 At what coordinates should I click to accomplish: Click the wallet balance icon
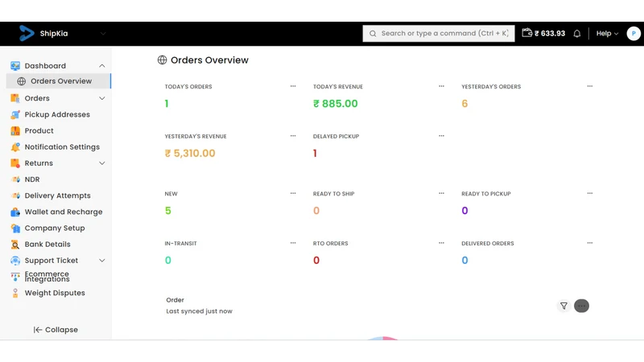click(527, 33)
